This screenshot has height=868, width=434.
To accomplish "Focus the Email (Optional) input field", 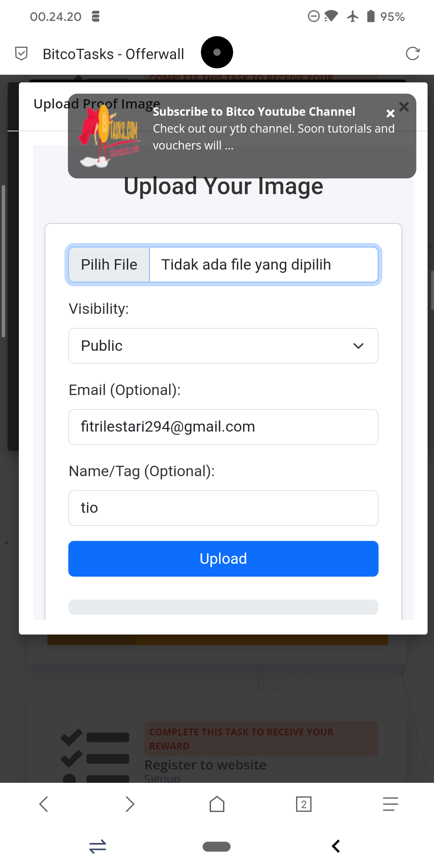I will 223,427.
